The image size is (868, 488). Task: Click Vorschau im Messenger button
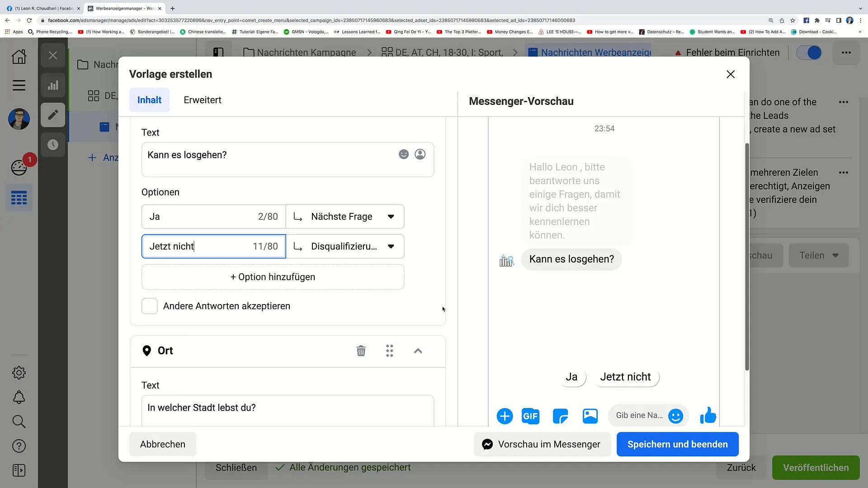pyautogui.click(x=542, y=444)
